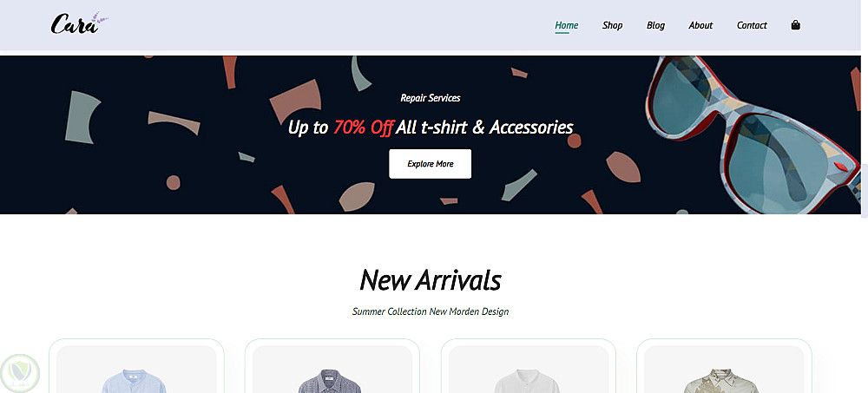Viewport: 868px width, 393px height.
Task: Click the New Arrivals heading
Action: point(431,279)
